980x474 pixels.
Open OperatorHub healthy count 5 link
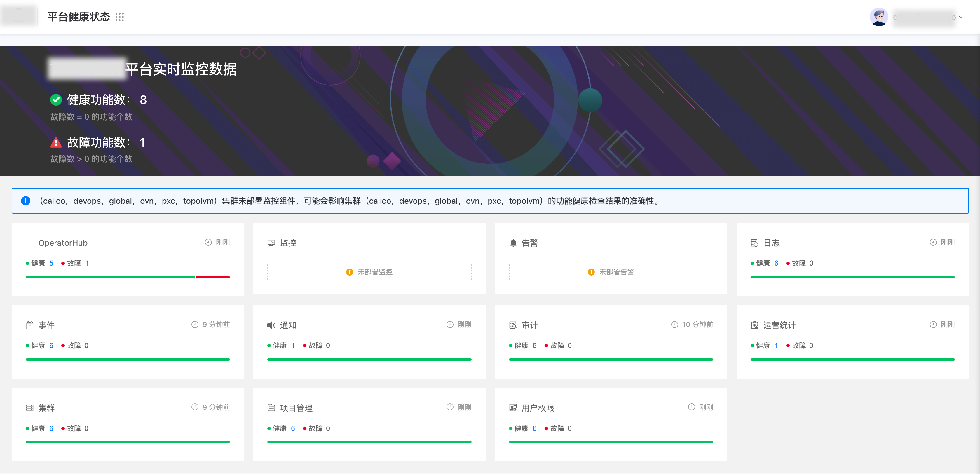pos(51,263)
